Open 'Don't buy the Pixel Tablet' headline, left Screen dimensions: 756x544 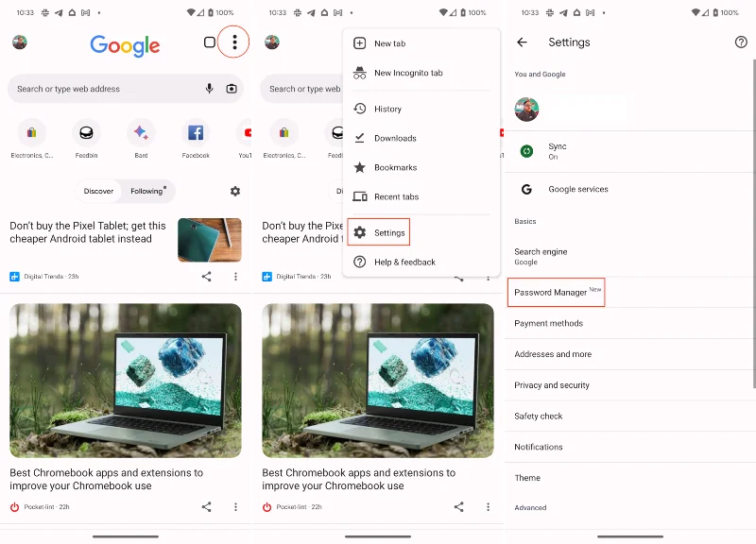88,232
